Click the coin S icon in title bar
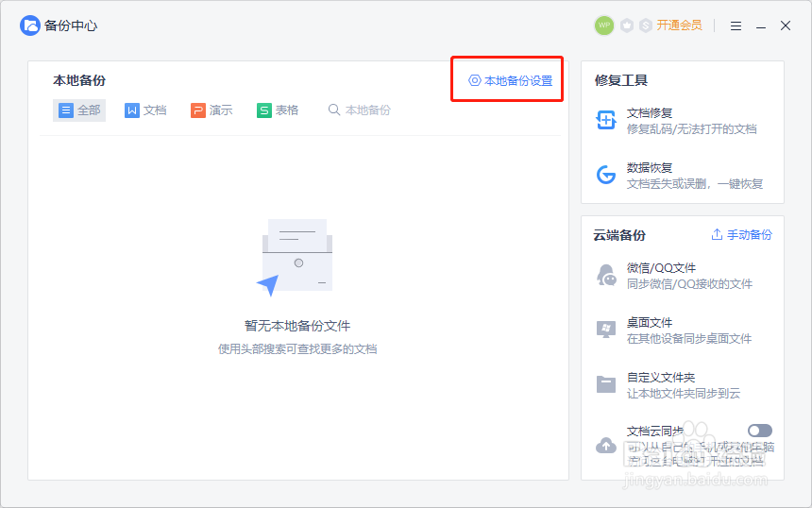Viewport: 812px width, 508px height. tap(645, 25)
